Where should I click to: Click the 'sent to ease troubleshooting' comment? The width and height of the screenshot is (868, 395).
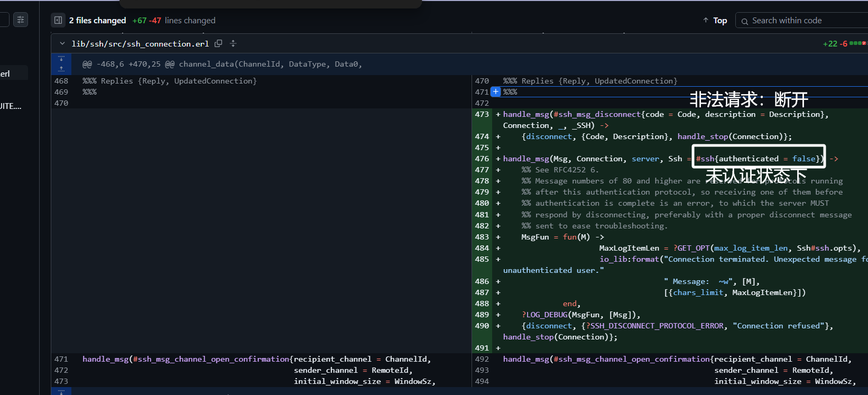point(595,226)
